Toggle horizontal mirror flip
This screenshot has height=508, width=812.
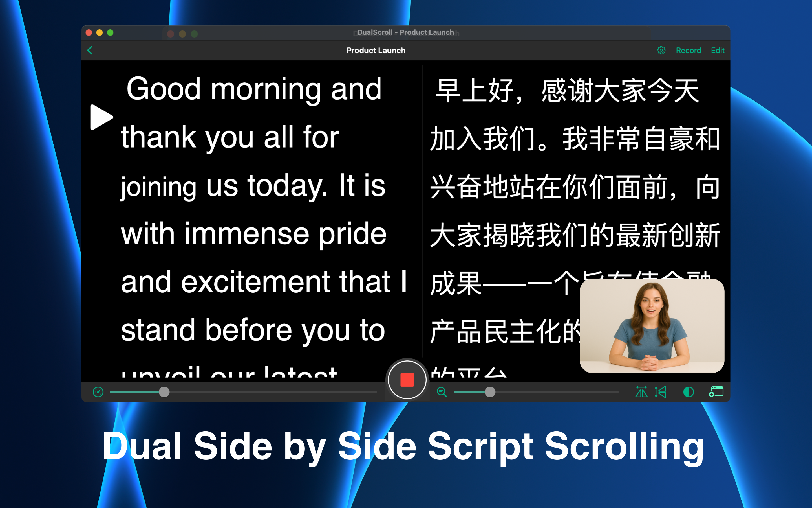coord(641,392)
